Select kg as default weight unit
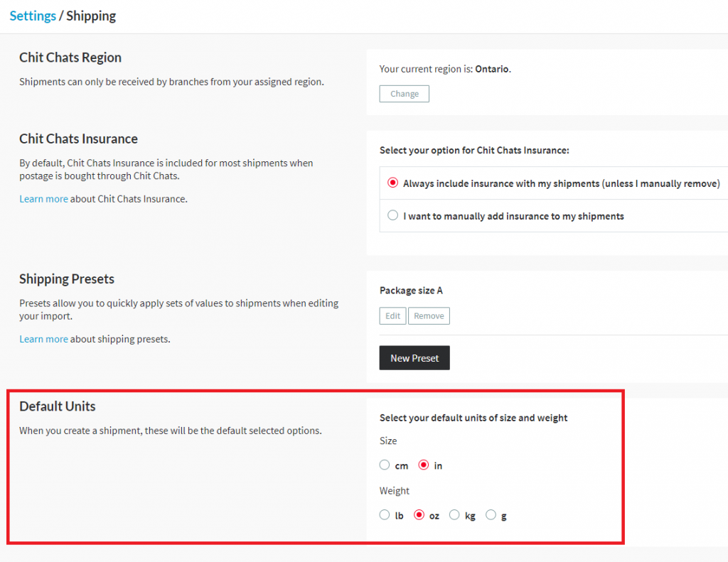The image size is (728, 562). 454,514
